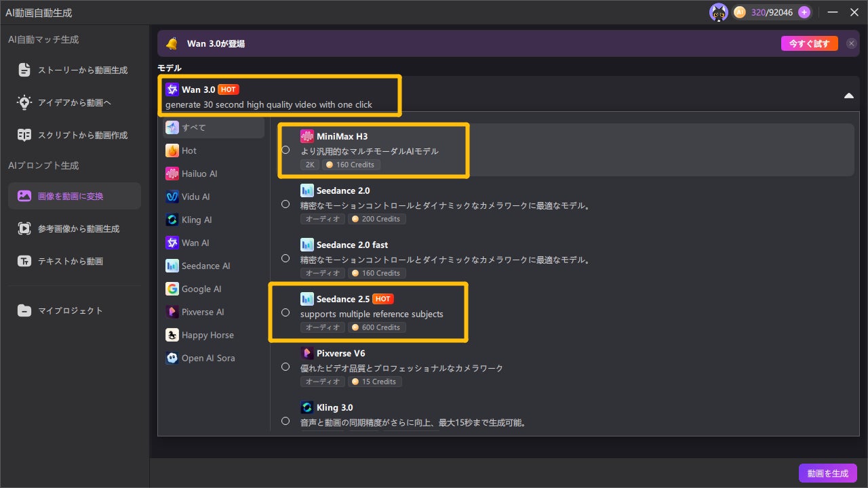
Task: Choose the Open AI Sora panda icon
Action: [x=172, y=358]
